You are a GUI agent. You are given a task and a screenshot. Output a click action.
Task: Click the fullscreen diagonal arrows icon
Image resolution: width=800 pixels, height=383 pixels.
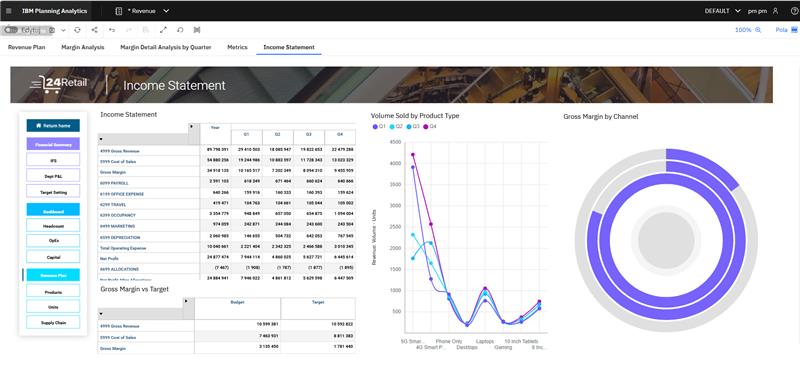pos(163,30)
